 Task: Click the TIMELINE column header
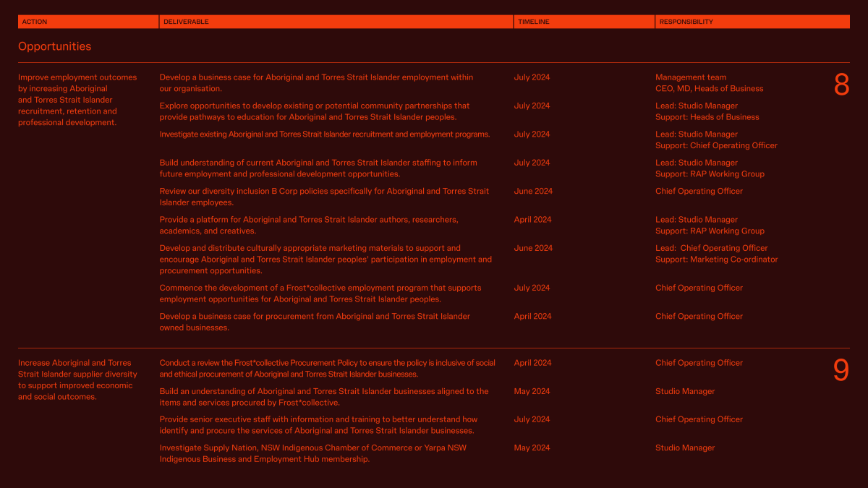(533, 22)
